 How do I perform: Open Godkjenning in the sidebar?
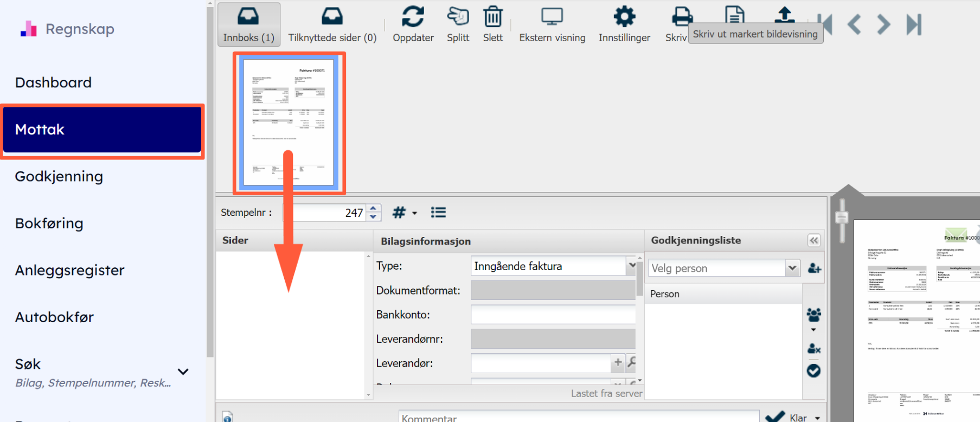point(59,176)
